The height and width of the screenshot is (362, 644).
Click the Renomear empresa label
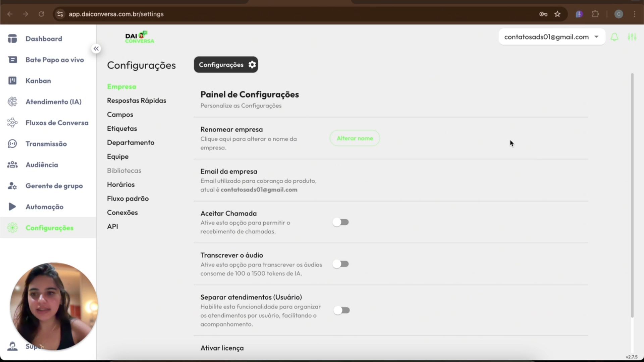click(x=231, y=129)
